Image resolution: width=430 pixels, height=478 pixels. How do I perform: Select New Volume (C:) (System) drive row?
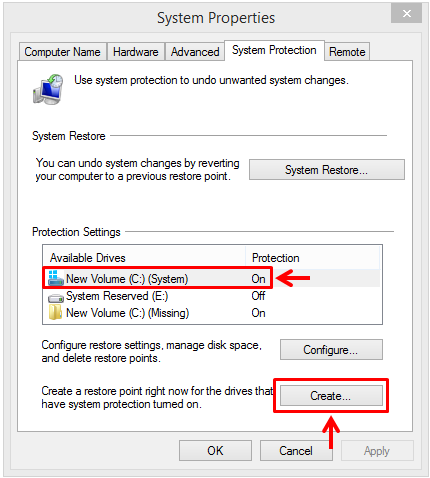click(x=212, y=278)
